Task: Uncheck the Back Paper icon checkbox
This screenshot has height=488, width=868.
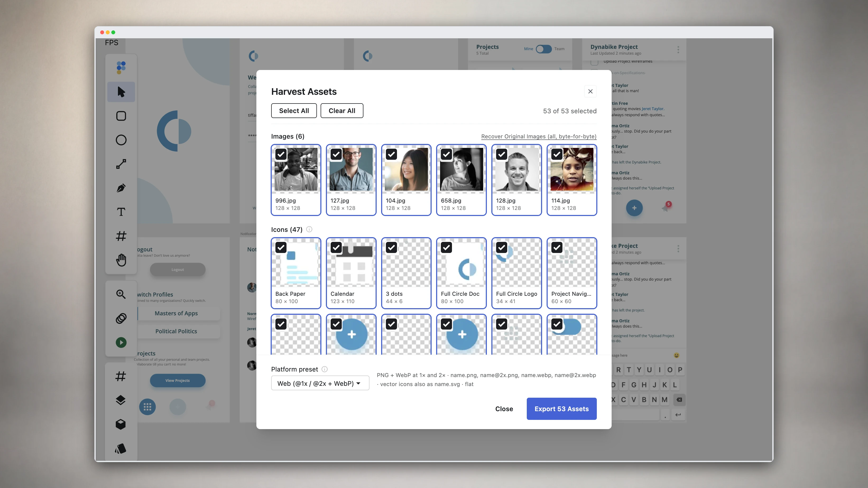Action: (x=281, y=248)
